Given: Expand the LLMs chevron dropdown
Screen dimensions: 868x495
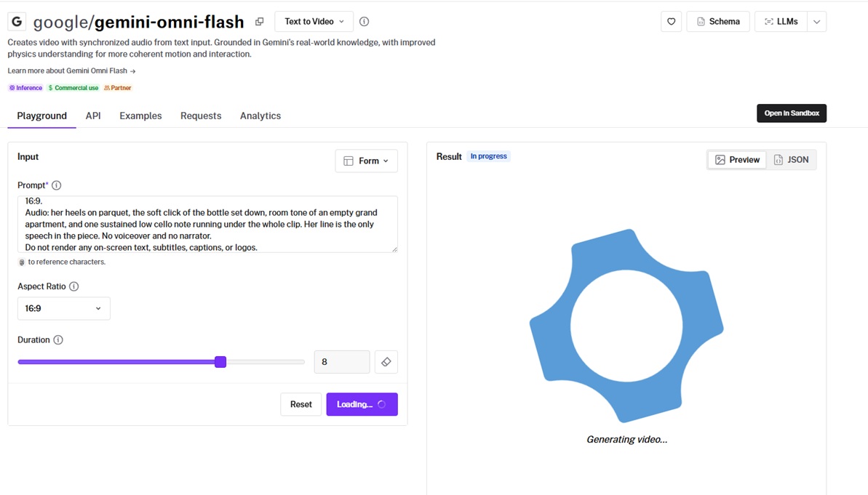Looking at the screenshot, I should click(816, 22).
